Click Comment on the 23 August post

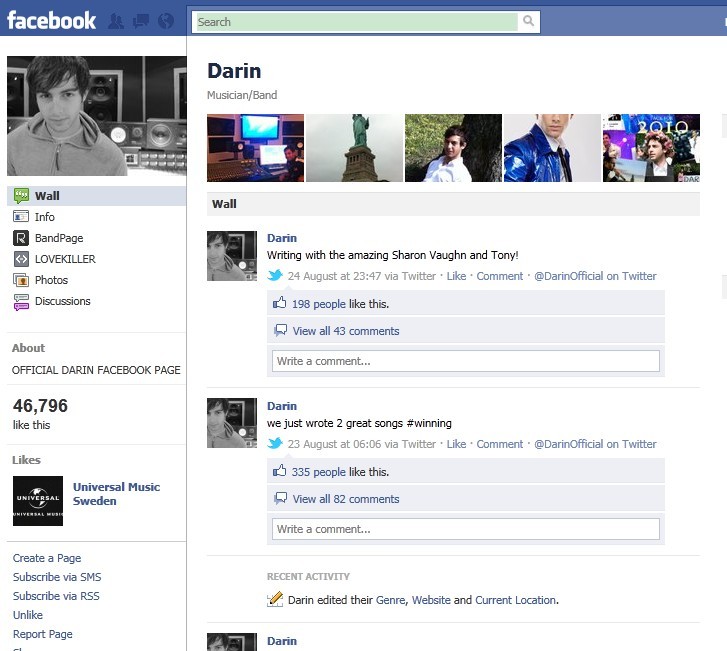pyautogui.click(x=500, y=444)
